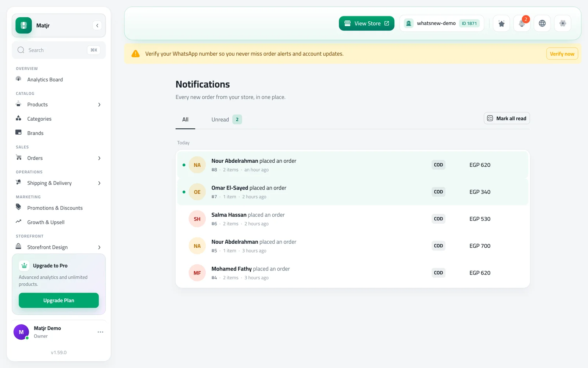The image size is (588, 368).
Task: Click the Matjr Demo user name
Action: 47,328
